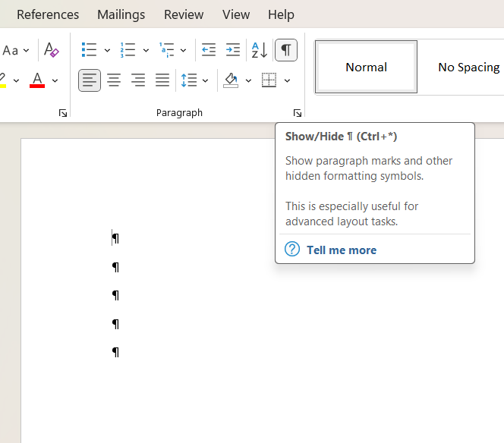Open the line spacing dropdown
The image size is (504, 443).
point(206,80)
